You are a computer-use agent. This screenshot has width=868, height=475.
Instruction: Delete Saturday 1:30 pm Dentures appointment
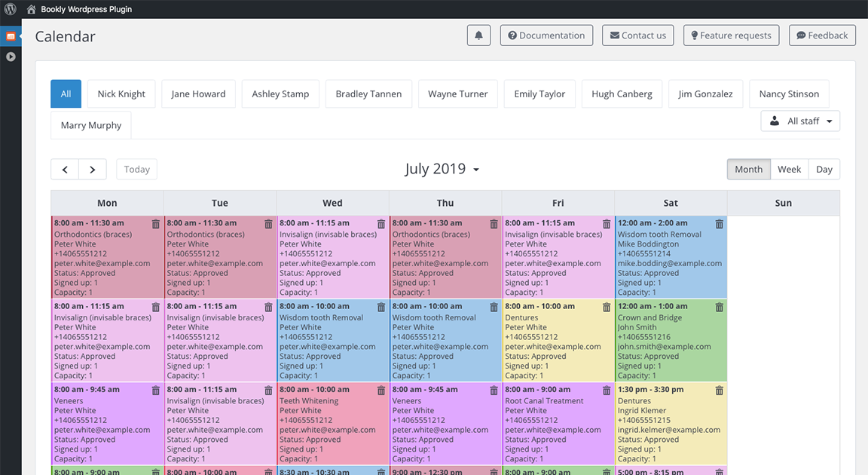[x=719, y=391]
